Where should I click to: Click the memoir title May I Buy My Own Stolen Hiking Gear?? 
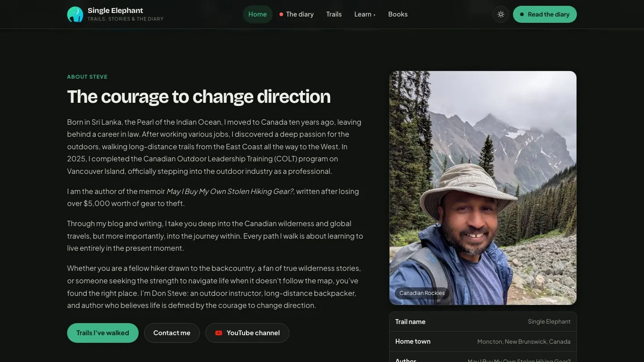pyautogui.click(x=230, y=191)
